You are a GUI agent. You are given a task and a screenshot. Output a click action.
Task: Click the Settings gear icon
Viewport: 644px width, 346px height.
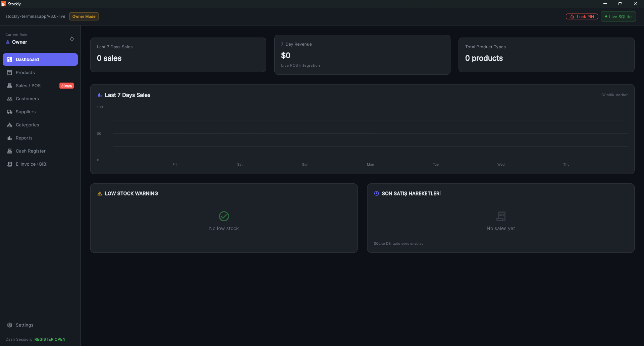pos(10,325)
